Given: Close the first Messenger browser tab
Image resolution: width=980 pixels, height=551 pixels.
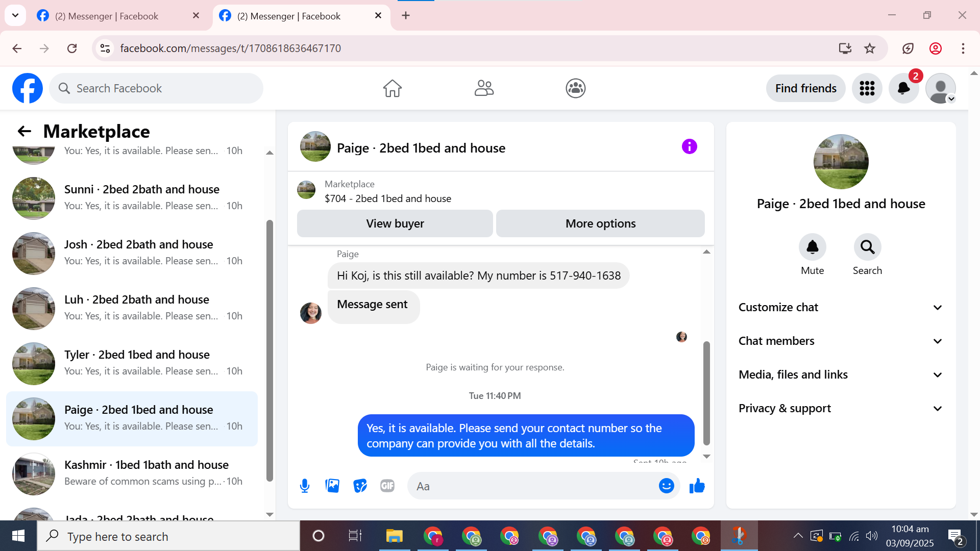Looking at the screenshot, I should pos(196,16).
